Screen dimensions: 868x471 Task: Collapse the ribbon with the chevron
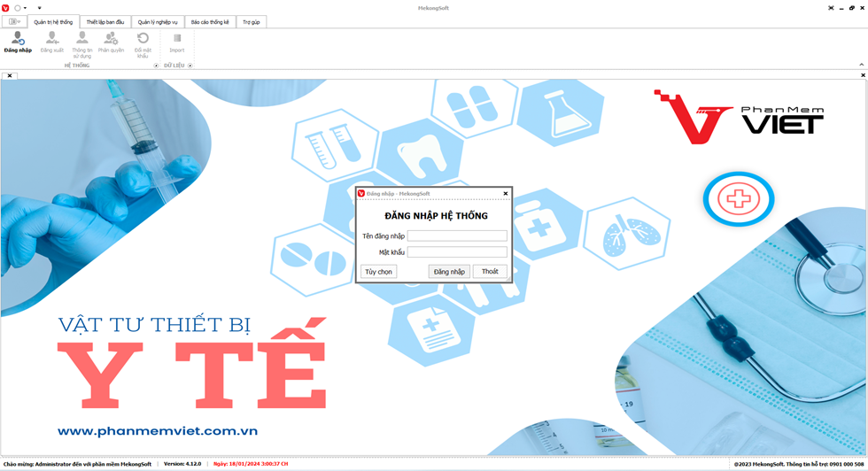861,65
